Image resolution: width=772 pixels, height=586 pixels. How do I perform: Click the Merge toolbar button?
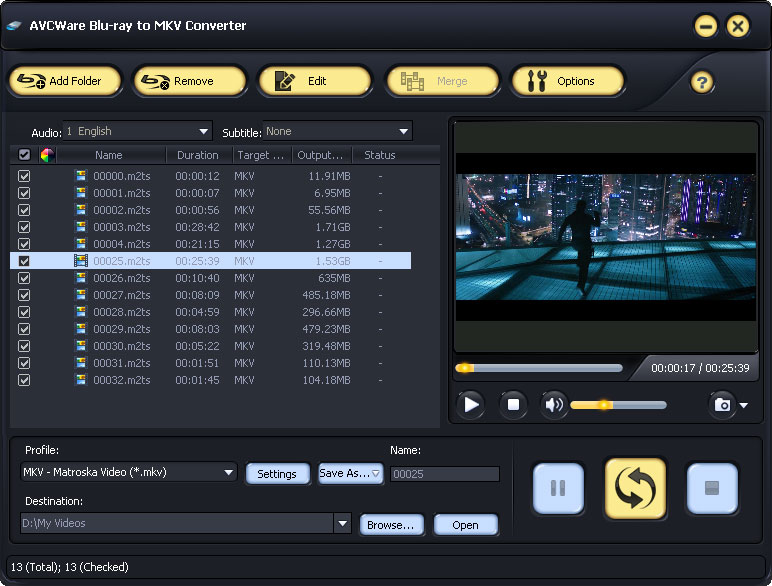click(x=443, y=81)
